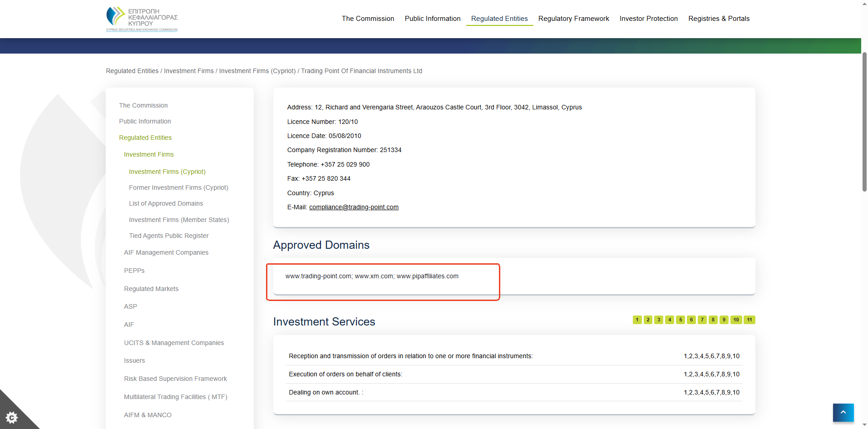Click the number 11 legend badge
Screen dimensions: 868x429
(749, 320)
